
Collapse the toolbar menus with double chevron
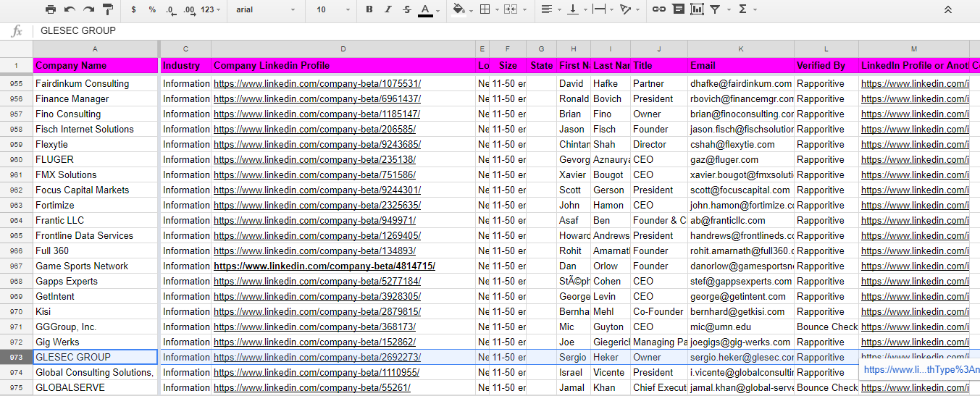[948, 9]
